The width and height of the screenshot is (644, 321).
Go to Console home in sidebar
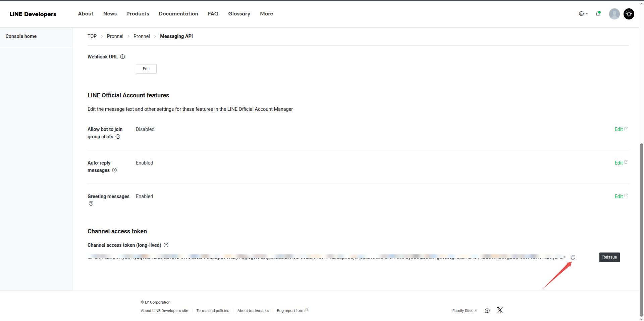coord(21,36)
